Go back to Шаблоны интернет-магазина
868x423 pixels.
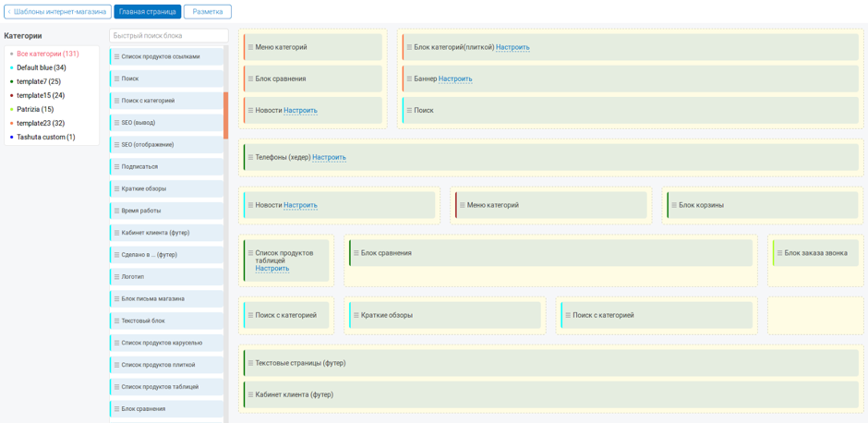coord(57,12)
